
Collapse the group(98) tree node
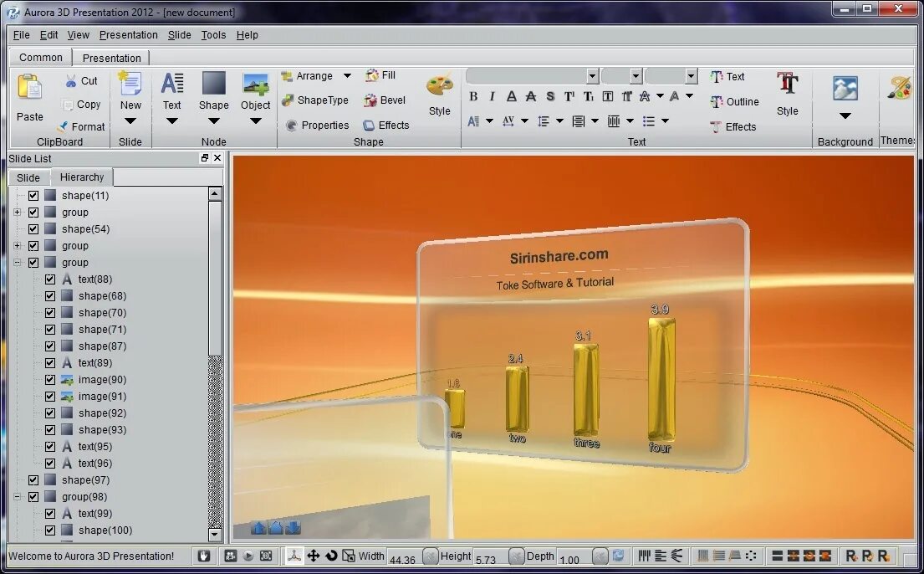pyautogui.click(x=17, y=497)
